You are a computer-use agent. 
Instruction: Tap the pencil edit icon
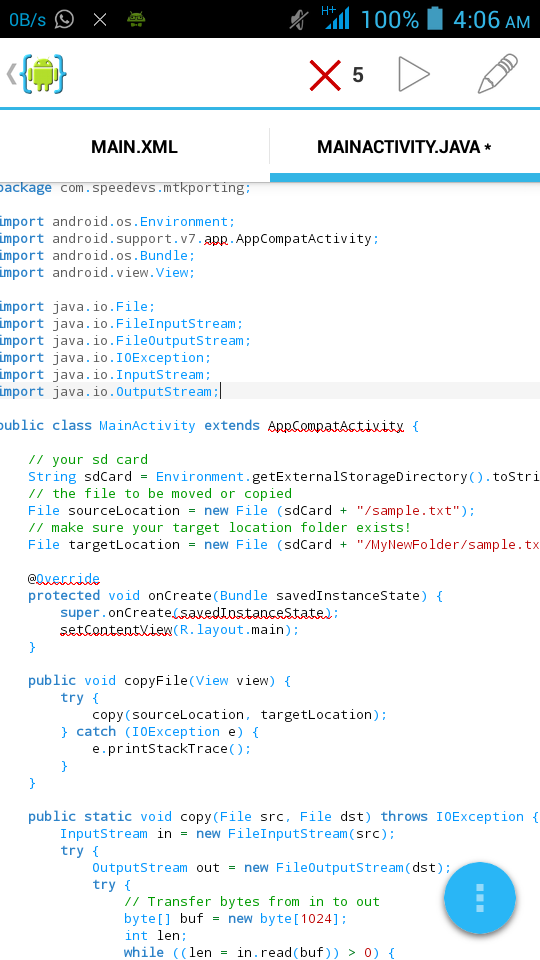(x=497, y=73)
